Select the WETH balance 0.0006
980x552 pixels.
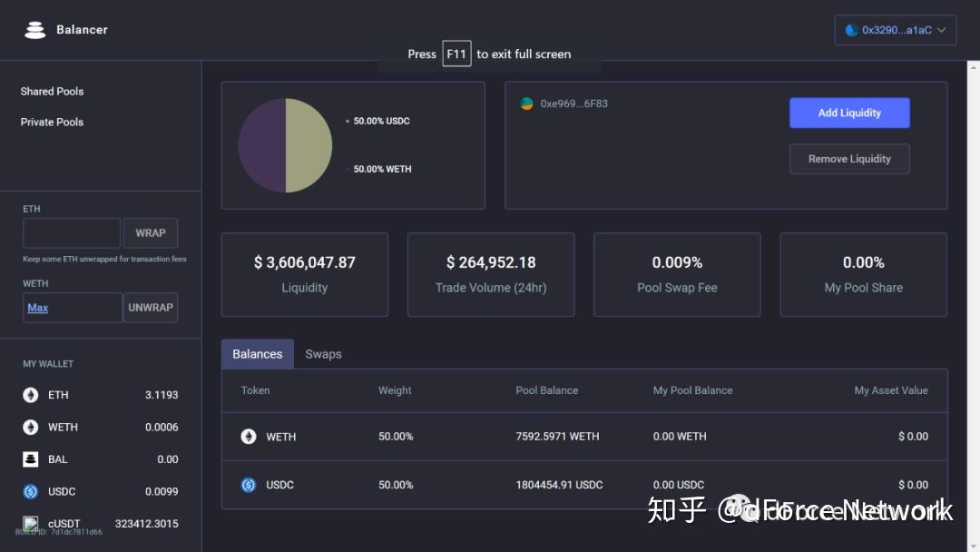[162, 427]
